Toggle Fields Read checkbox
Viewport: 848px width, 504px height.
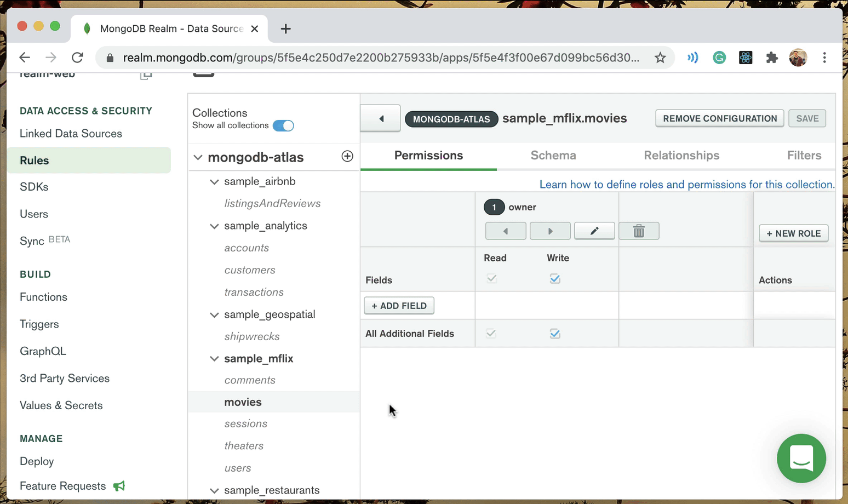pos(492,278)
